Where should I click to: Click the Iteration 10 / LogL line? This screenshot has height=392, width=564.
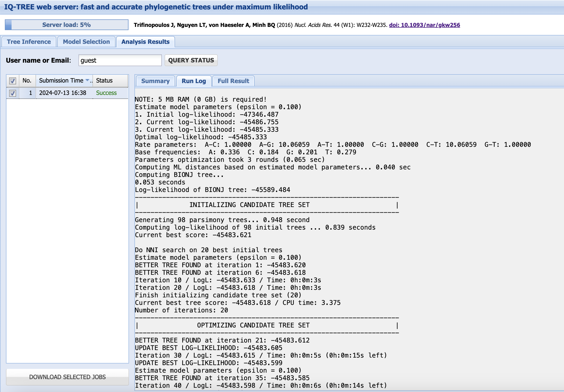pyautogui.click(x=228, y=280)
